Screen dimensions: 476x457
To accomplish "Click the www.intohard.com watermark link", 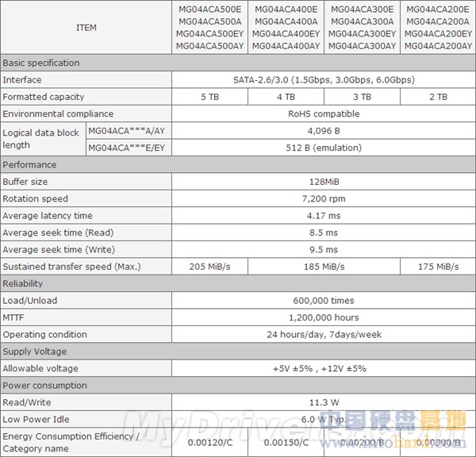I will [x=393, y=443].
